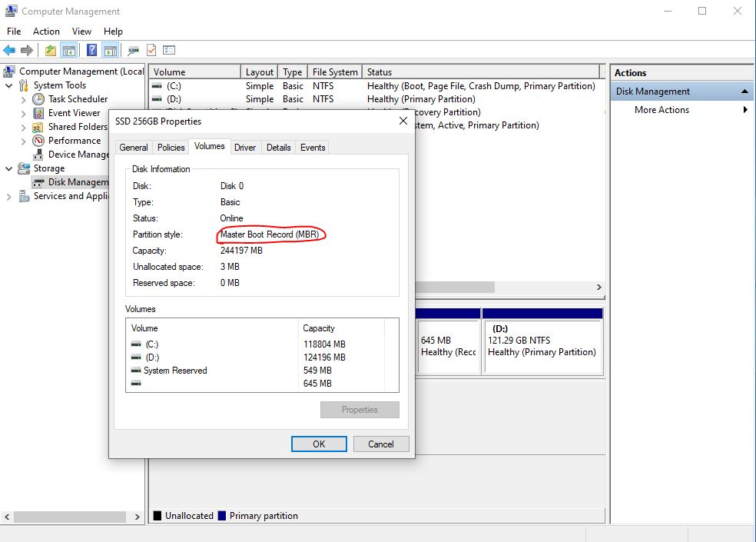
Task: Click the OK button
Action: (x=318, y=444)
